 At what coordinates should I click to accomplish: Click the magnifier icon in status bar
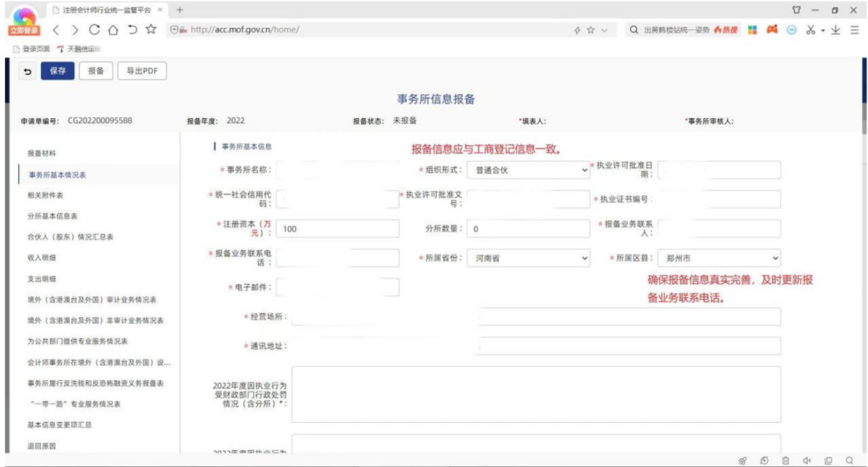tap(849, 460)
